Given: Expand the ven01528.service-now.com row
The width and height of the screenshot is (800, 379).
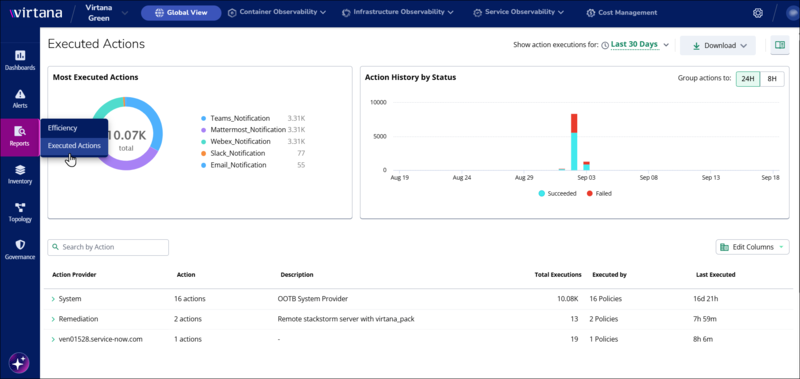Looking at the screenshot, I should 53,339.
